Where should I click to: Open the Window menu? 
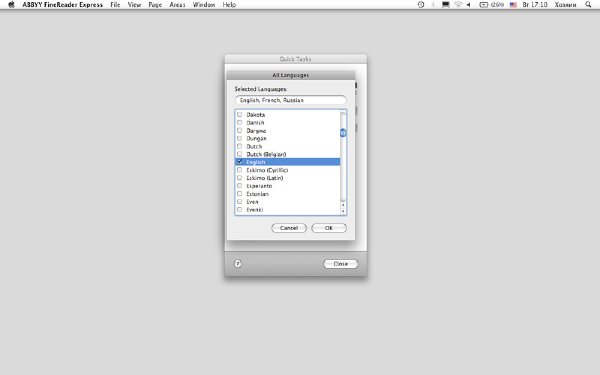coord(204,5)
